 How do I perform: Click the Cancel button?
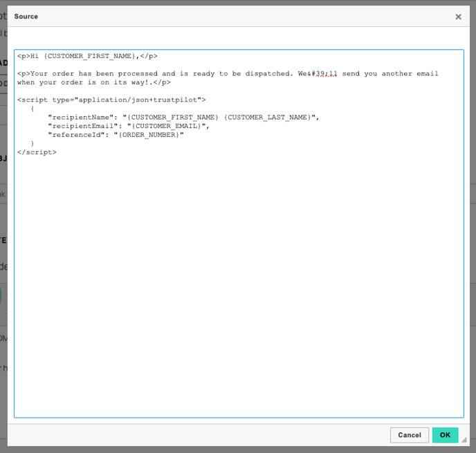(409, 435)
